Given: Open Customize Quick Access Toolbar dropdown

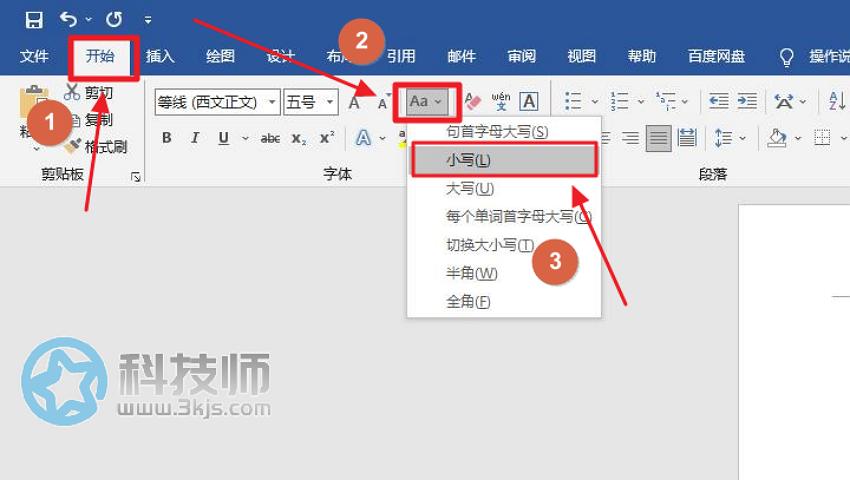Looking at the screenshot, I should pyautogui.click(x=147, y=20).
